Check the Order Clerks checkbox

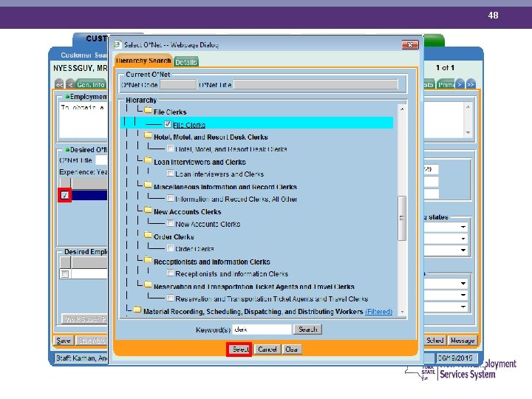pyautogui.click(x=171, y=248)
